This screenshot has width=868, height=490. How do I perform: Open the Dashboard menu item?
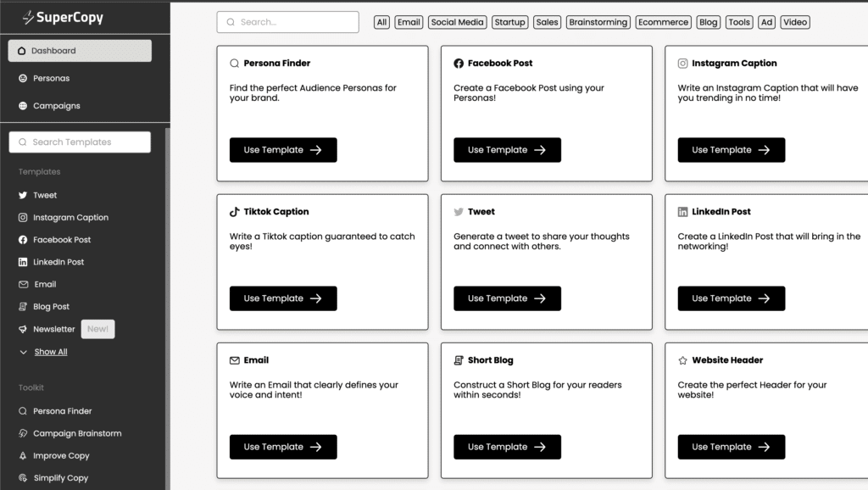(x=80, y=51)
